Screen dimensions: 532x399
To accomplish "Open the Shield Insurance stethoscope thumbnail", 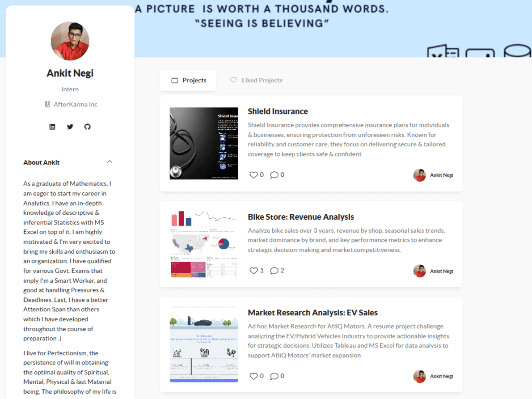I will [204, 143].
